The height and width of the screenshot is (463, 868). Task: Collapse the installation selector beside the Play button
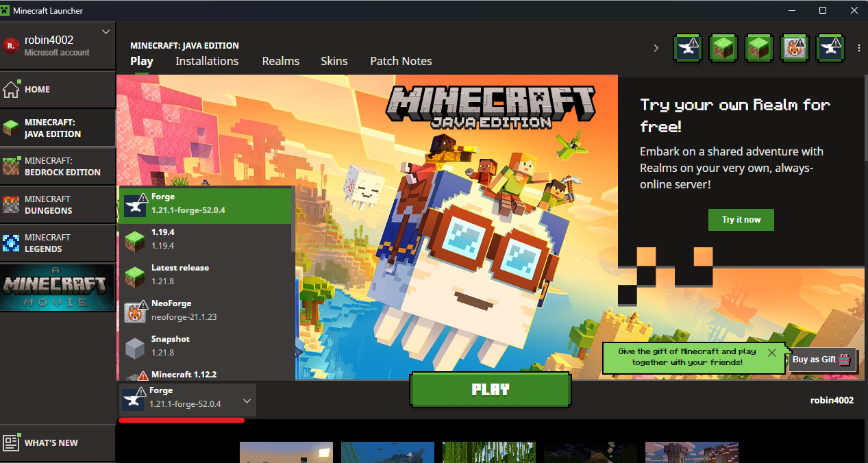(x=247, y=401)
